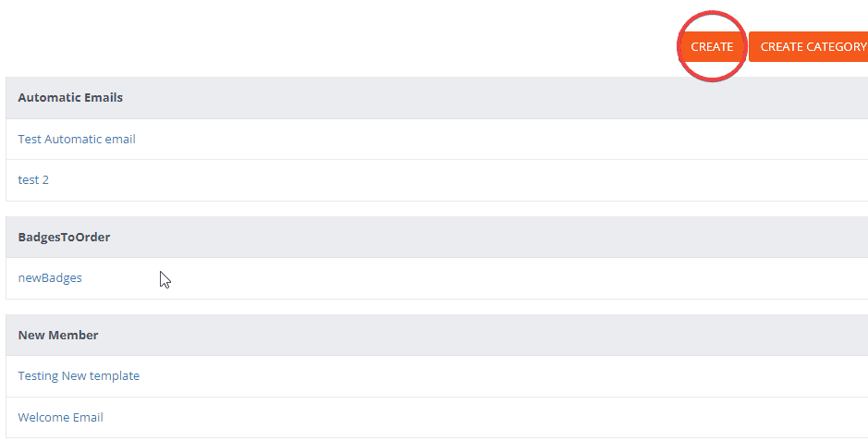Click the Automatic Emails heading text

[x=70, y=98]
